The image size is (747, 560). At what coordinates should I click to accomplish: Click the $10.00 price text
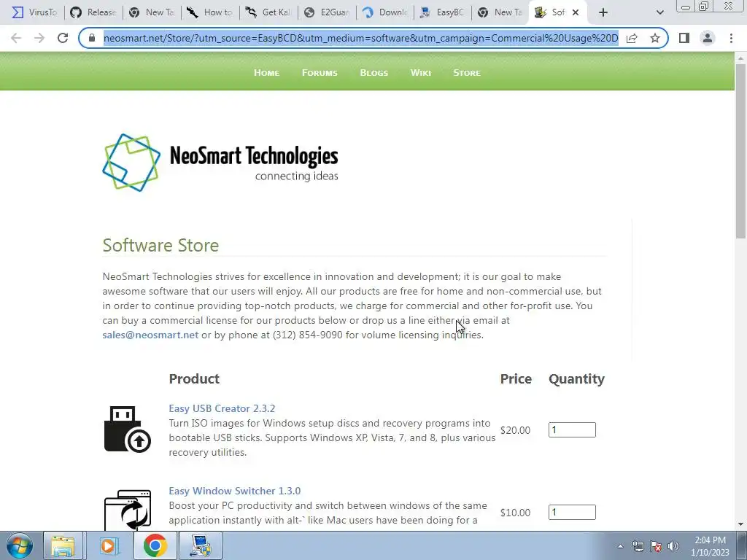pos(515,513)
